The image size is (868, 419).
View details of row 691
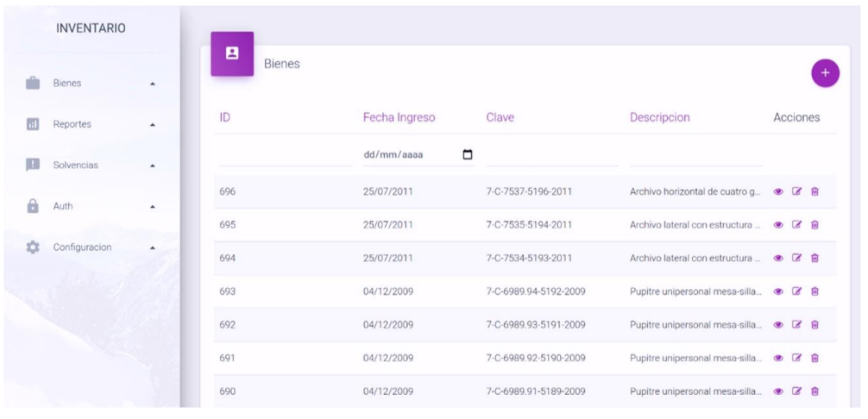[778, 358]
